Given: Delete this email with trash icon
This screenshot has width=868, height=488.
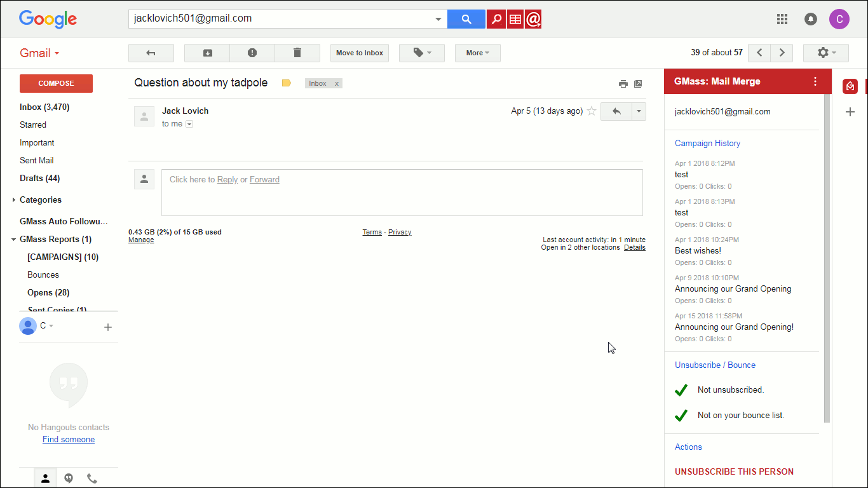Looking at the screenshot, I should point(297,53).
